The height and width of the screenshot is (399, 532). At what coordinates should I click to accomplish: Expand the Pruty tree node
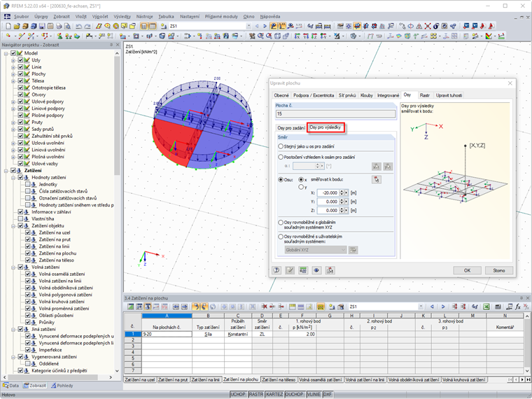coord(13,122)
